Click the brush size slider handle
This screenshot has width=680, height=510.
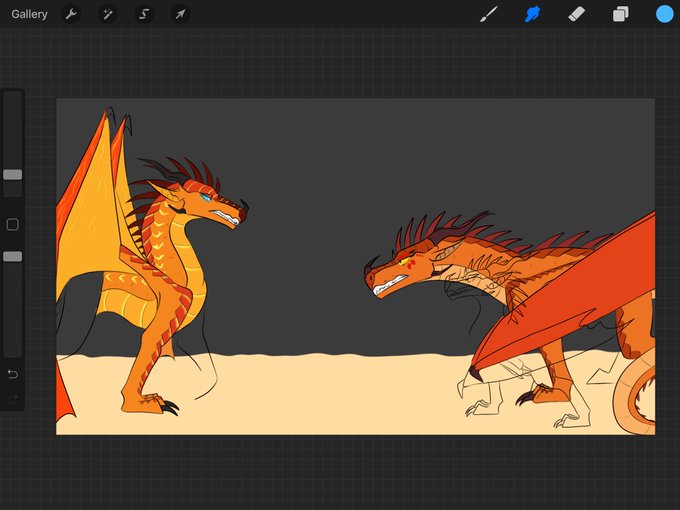point(13,174)
